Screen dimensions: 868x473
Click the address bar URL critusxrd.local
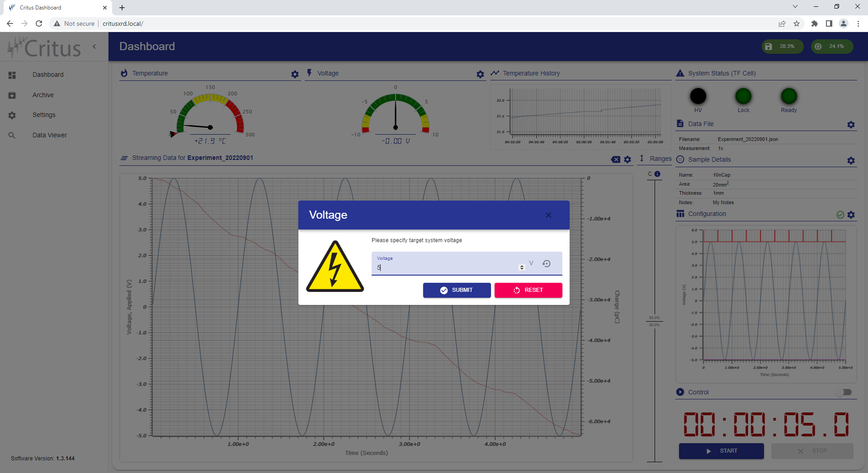pyautogui.click(x=123, y=23)
